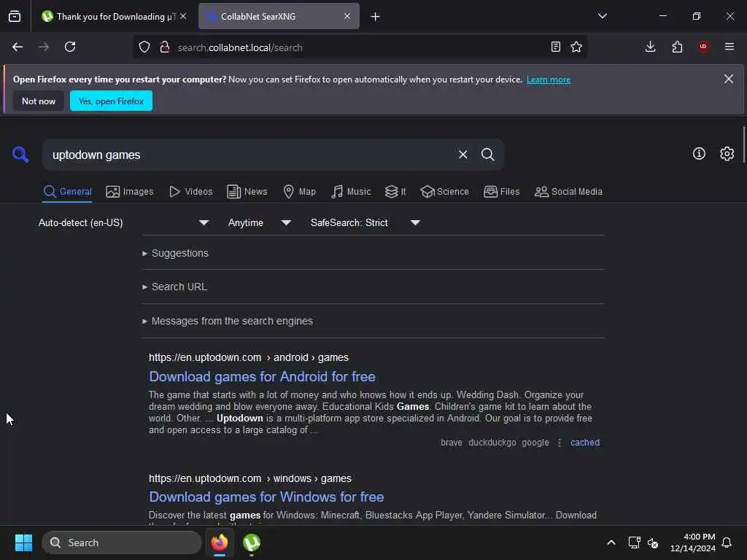This screenshot has height=560, width=747.
Task: Open uTorrent from the taskbar
Action: (x=252, y=542)
